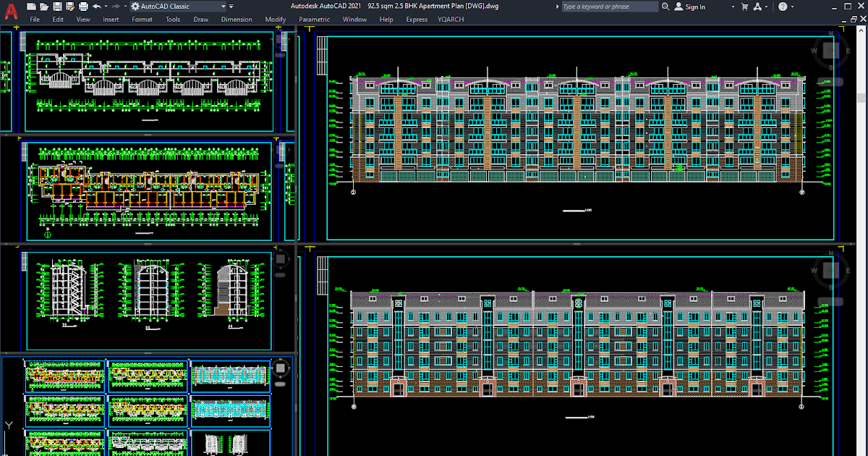Expand the Help dropdown arrow
The image size is (868, 456).
click(792, 7)
